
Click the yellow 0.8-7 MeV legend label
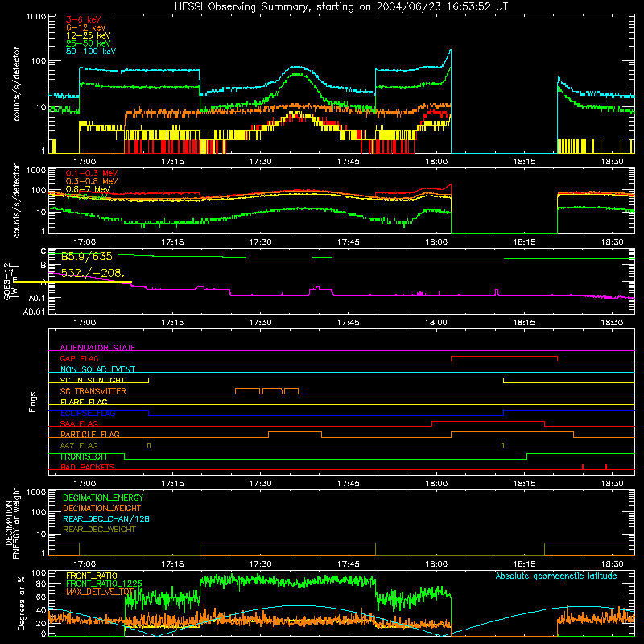pyautogui.click(x=88, y=189)
